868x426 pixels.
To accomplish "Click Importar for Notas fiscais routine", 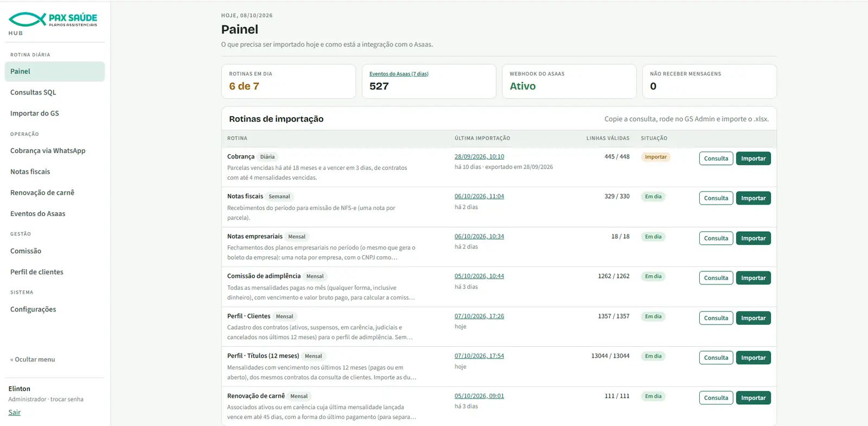I will [x=754, y=198].
